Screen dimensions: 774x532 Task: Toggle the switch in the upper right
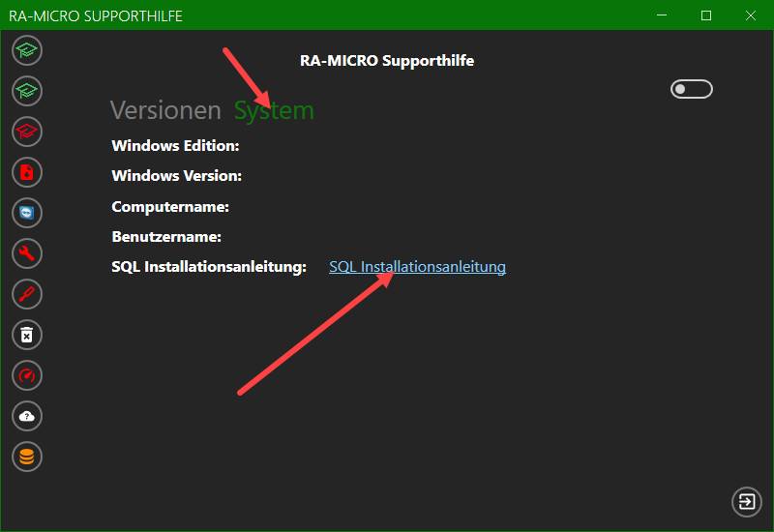(692, 89)
